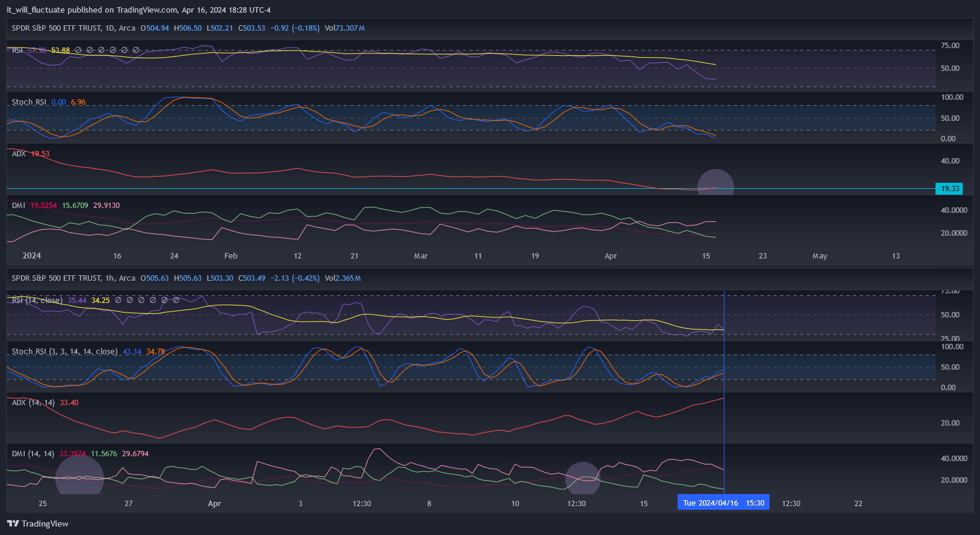Click the blue Tue 2024/04/16 15:30 time label
Image resolution: width=980 pixels, height=535 pixels.
pyautogui.click(x=723, y=503)
